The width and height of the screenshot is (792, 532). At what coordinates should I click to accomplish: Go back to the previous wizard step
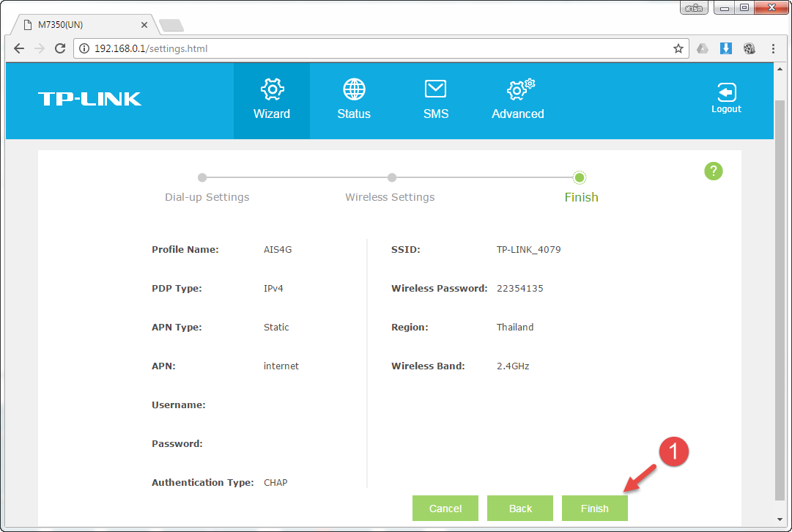click(x=519, y=509)
